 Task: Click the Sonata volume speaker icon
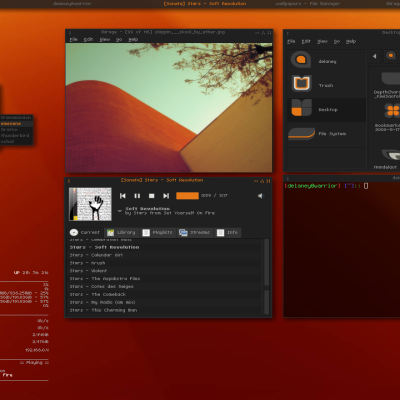(x=260, y=196)
